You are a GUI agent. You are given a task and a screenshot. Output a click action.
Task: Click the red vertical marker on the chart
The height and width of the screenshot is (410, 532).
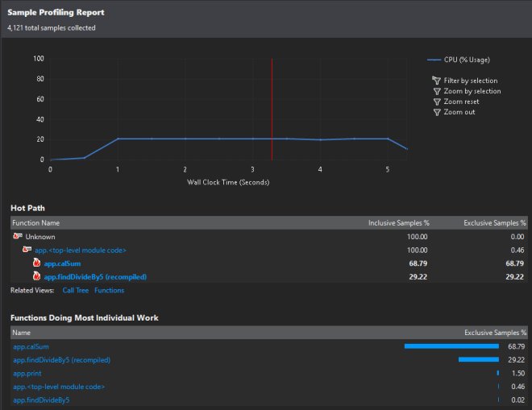272,109
